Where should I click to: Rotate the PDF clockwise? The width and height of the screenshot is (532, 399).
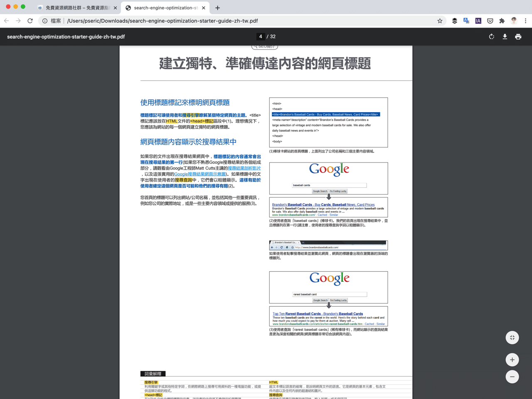coord(492,37)
